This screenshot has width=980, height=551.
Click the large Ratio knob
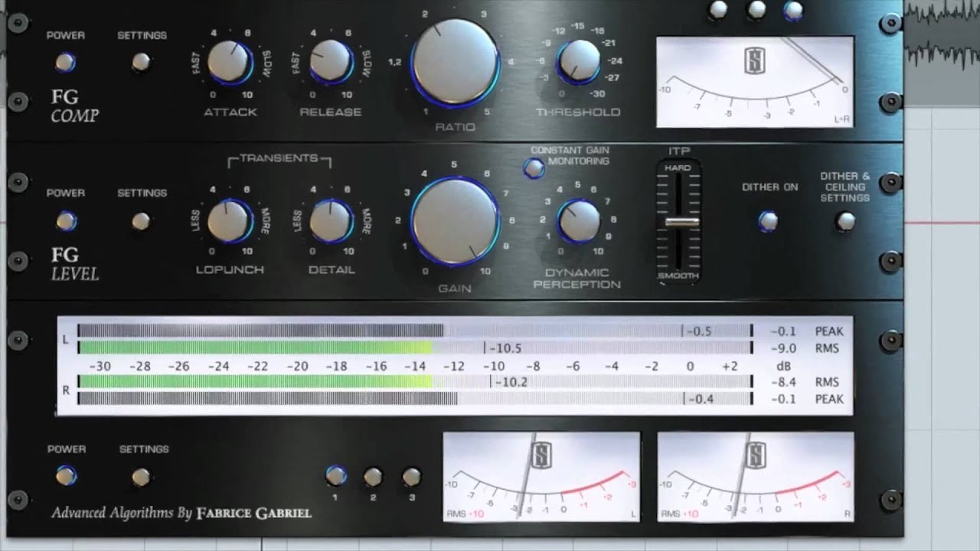pyautogui.click(x=455, y=63)
